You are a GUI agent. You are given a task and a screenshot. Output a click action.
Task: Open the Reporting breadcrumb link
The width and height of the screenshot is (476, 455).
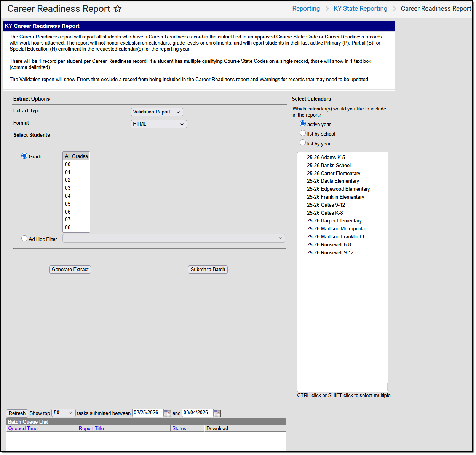[306, 8]
